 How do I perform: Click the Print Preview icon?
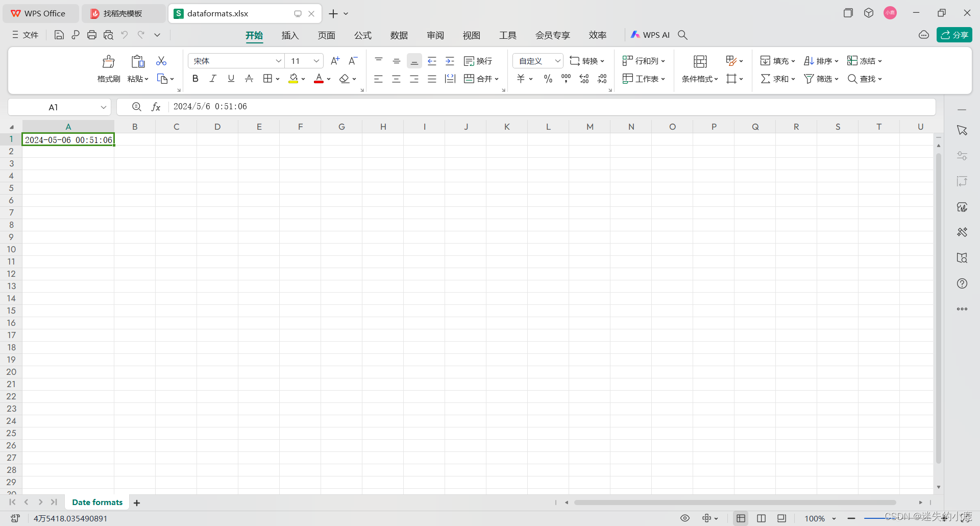108,35
